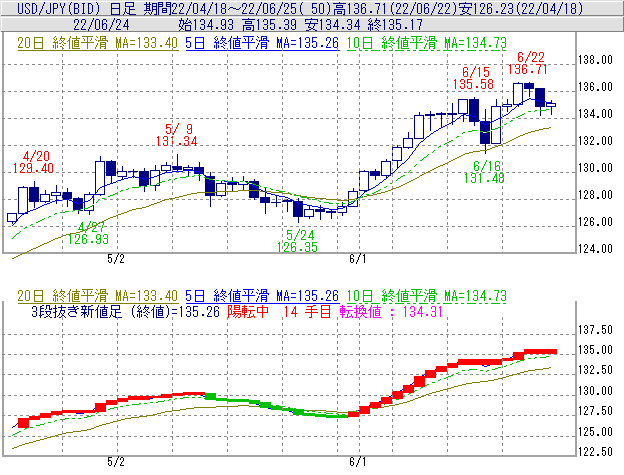This screenshot has height=475, width=624.
Task: Click the 5/9 131.34 high annotation
Action: tap(177, 135)
